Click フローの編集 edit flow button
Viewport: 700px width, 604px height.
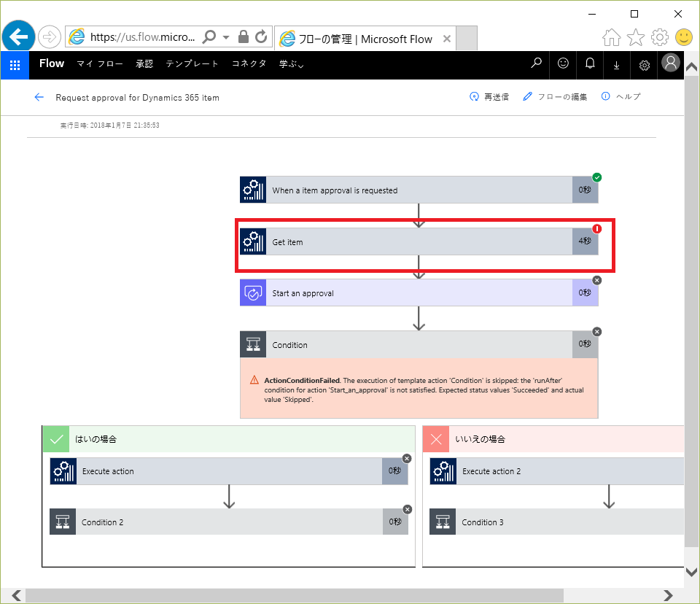pos(555,96)
